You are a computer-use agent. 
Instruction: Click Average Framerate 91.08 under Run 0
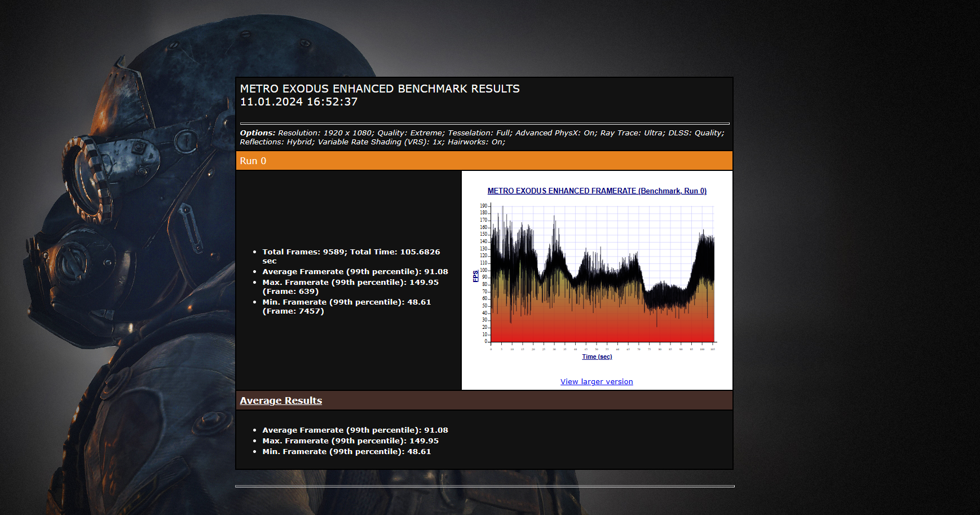click(x=355, y=272)
